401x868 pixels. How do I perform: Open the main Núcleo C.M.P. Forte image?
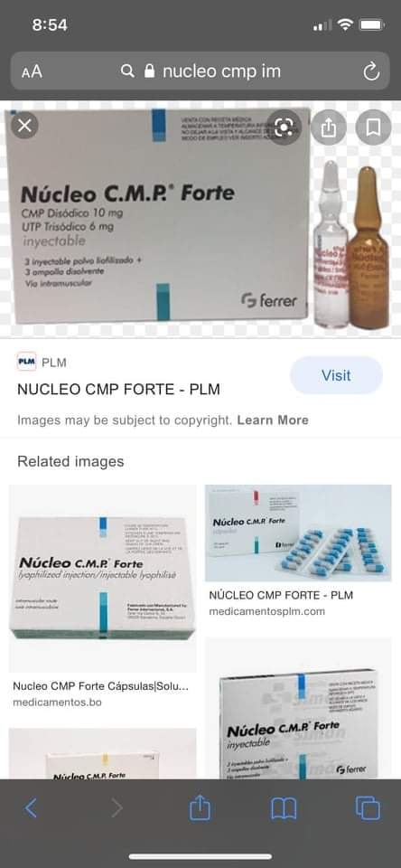point(200,219)
